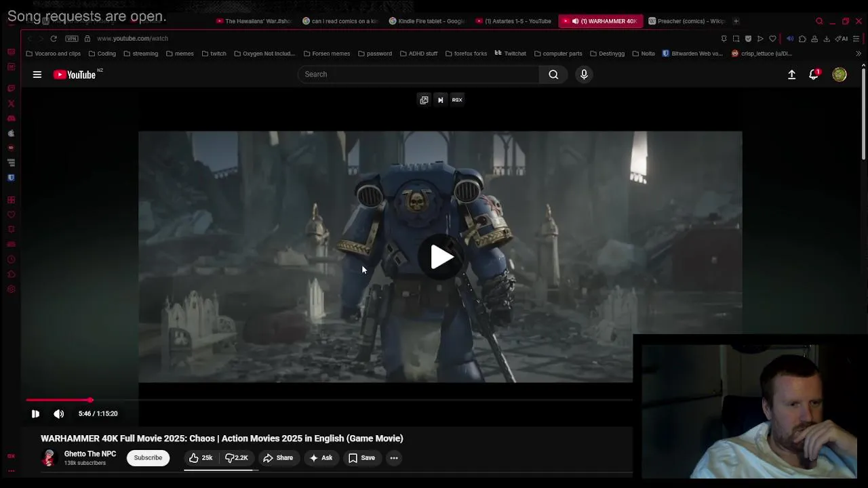
Task: Open the heart bookmarks icon in sidebar
Action: click(x=11, y=215)
